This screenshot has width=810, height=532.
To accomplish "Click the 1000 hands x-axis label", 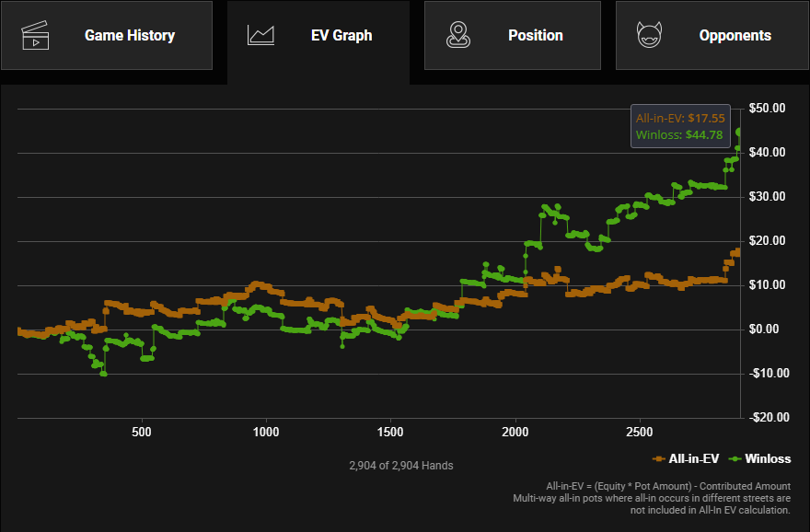I will (266, 432).
